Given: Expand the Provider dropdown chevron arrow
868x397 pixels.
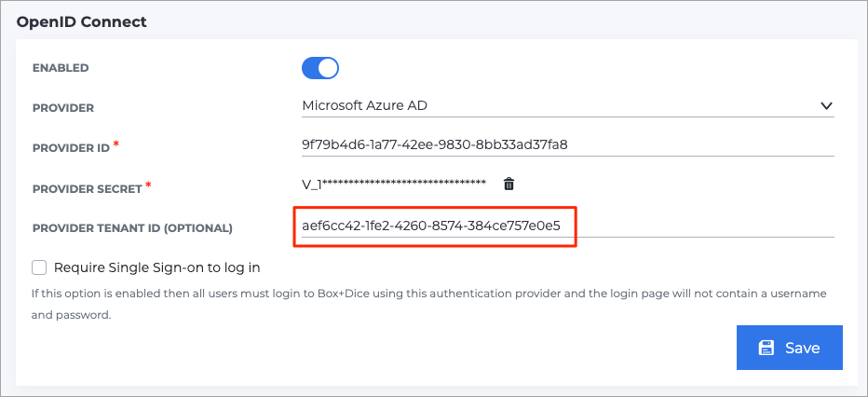Looking at the screenshot, I should (826, 105).
